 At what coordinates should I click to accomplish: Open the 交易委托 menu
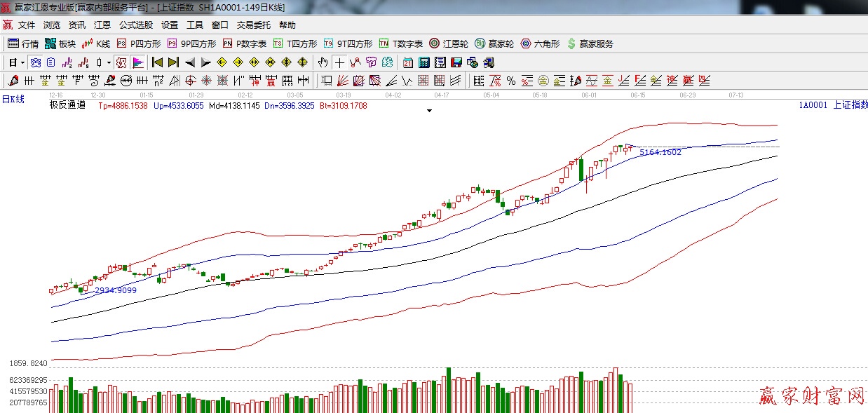pos(253,25)
